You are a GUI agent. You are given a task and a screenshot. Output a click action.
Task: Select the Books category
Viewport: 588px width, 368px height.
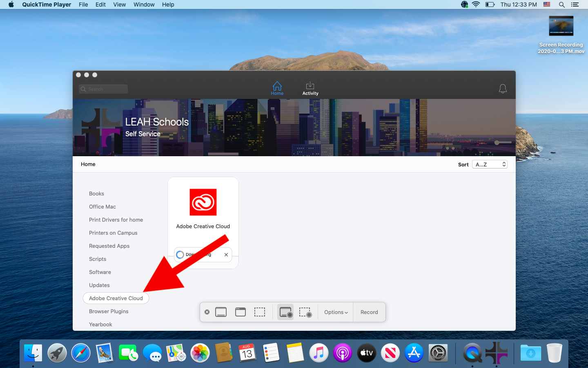coord(96,194)
